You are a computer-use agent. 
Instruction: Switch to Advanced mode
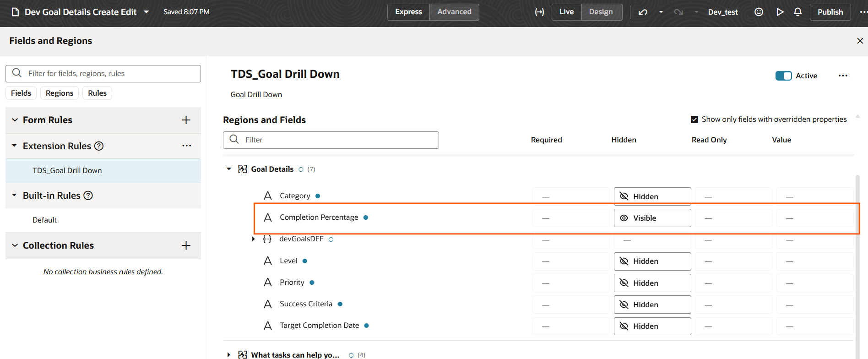(454, 12)
